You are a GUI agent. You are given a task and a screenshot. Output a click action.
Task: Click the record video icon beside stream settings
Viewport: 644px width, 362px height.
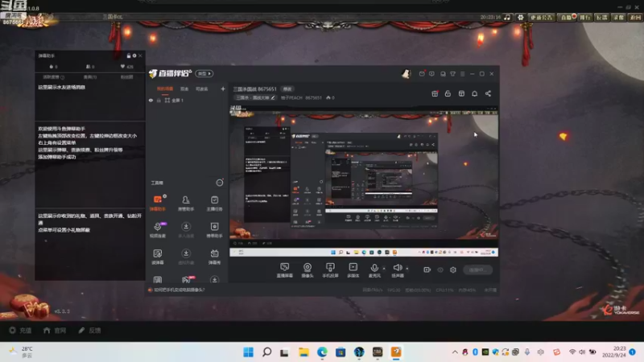tap(427, 269)
